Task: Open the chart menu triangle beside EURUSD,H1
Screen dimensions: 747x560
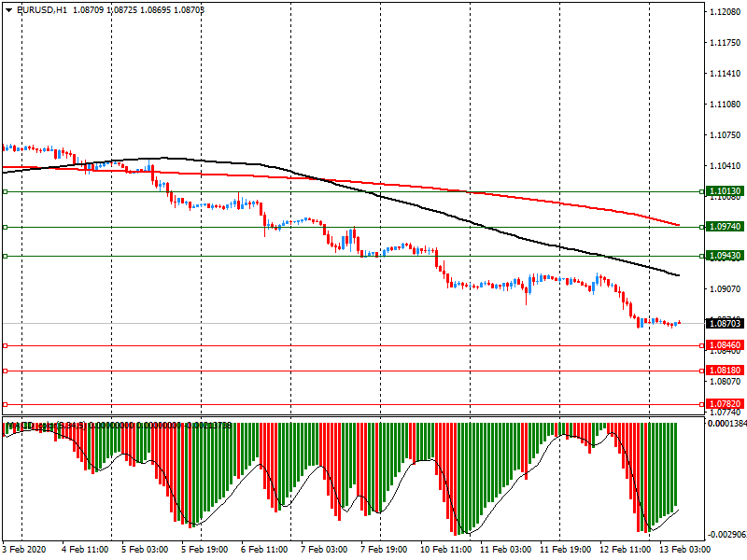Action: point(8,9)
